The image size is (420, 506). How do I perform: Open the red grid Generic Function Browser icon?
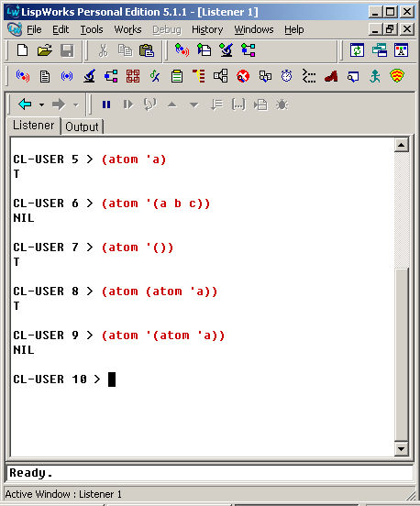coord(133,76)
